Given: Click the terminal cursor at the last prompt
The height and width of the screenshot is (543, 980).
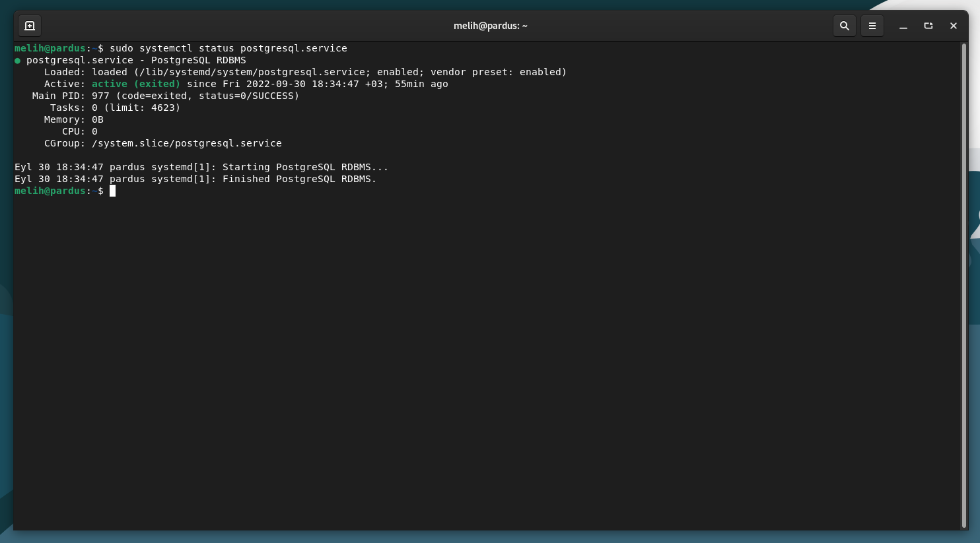Looking at the screenshot, I should coord(112,191).
